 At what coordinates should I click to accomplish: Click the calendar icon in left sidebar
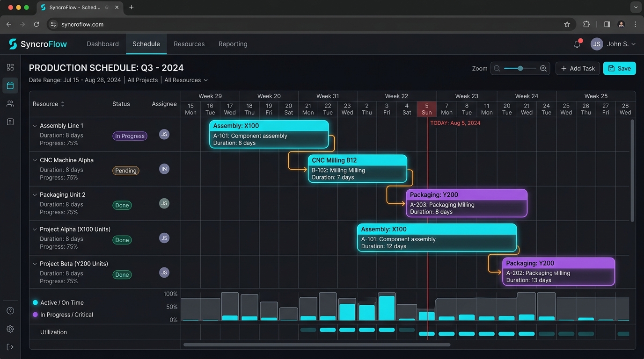click(x=10, y=86)
